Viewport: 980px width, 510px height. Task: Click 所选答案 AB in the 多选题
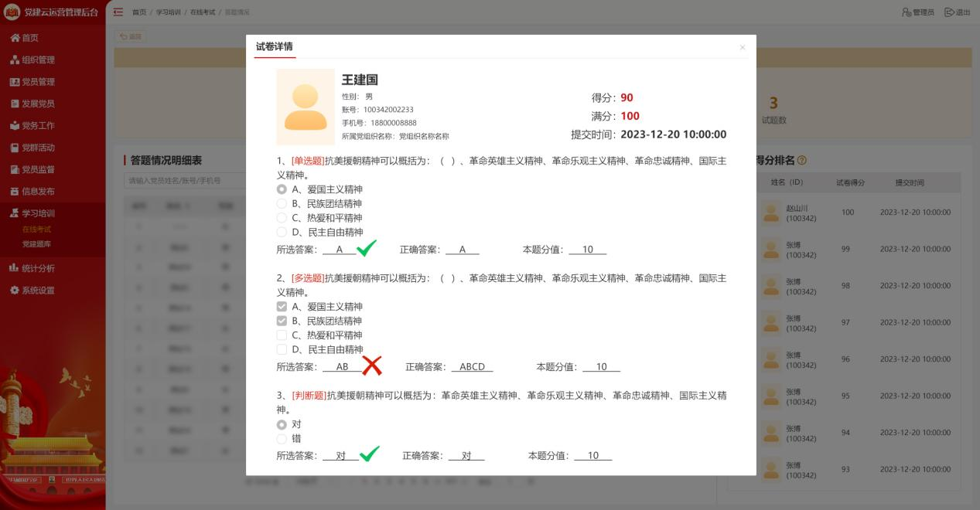point(342,367)
